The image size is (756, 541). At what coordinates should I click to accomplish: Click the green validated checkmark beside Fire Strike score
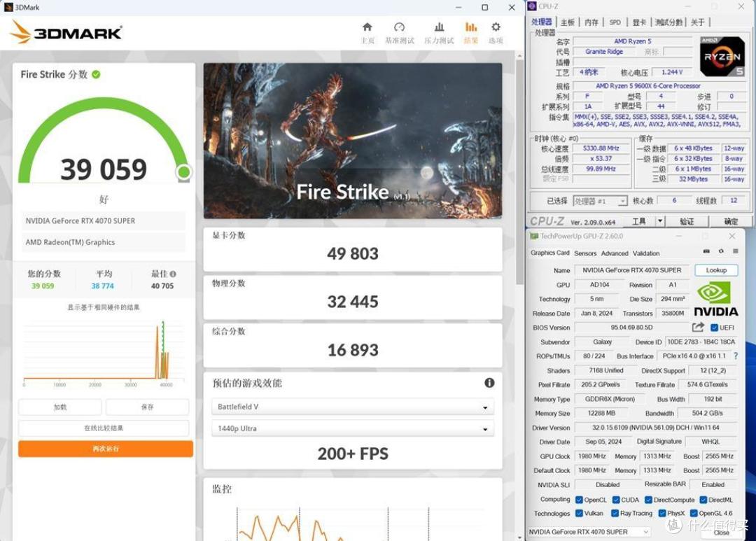(96, 74)
